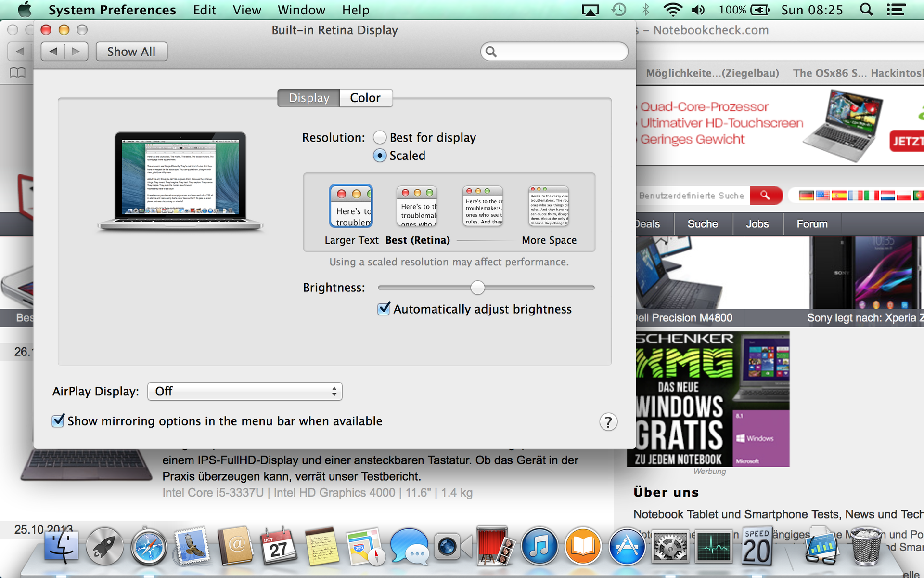This screenshot has height=578, width=924.
Task: Expand the AirPlay Display dropdown
Action: pos(245,392)
